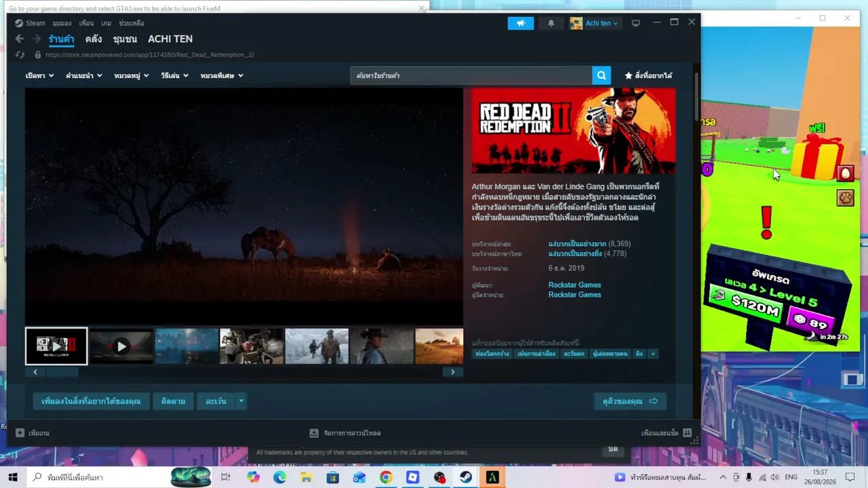The height and width of the screenshot is (488, 868).
Task: Open the เพื่อน menu
Action: (86, 23)
